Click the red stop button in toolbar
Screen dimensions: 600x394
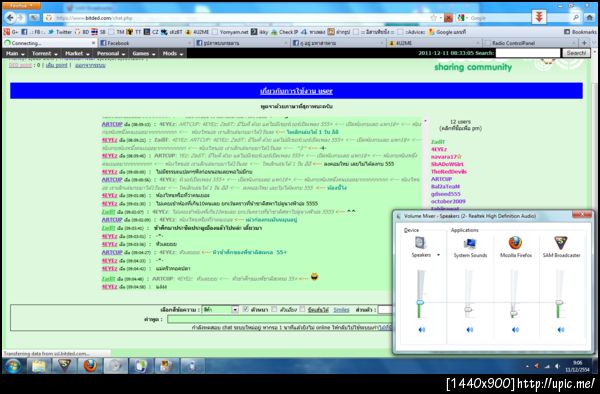coord(448,18)
